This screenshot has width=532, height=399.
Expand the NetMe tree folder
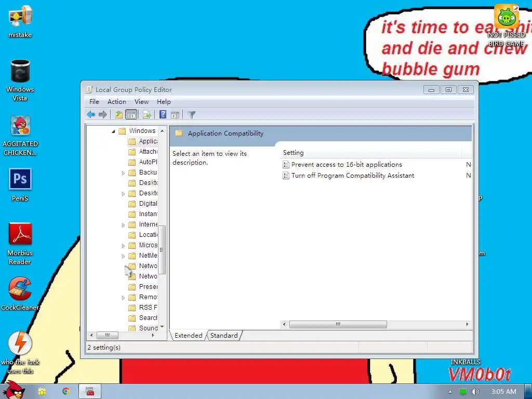click(124, 256)
